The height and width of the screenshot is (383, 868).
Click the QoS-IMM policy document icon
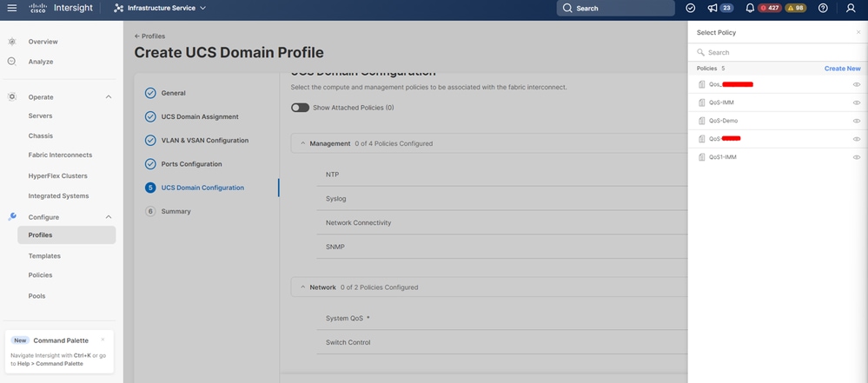pyautogui.click(x=703, y=102)
